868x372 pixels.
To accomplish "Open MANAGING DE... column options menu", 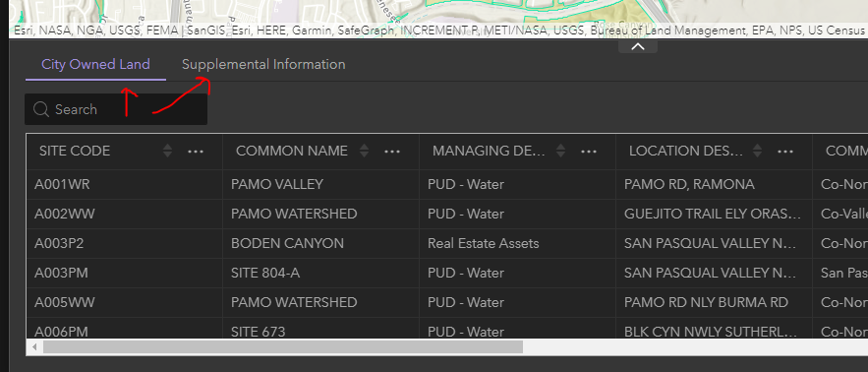I will [589, 151].
